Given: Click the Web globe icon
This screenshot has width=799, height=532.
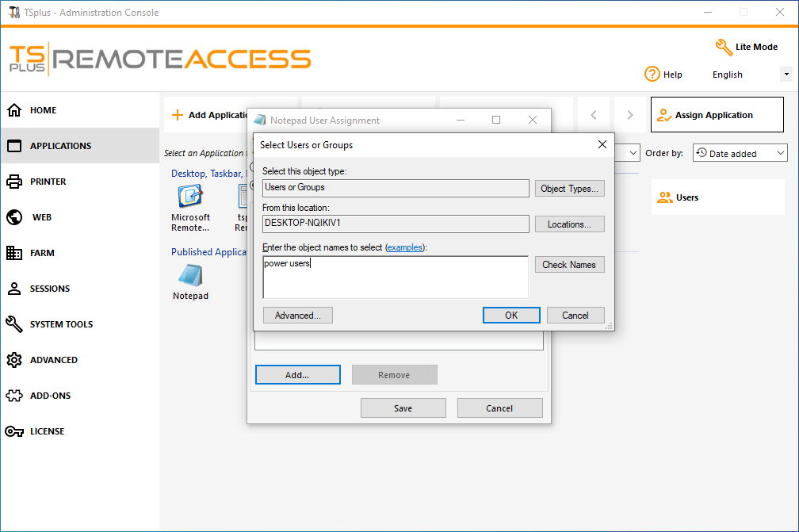Looking at the screenshot, I should (x=14, y=217).
